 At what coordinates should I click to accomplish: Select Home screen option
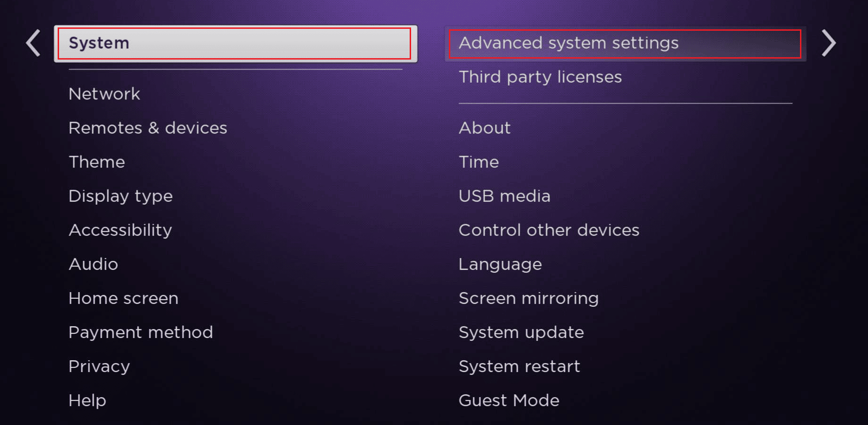(123, 298)
